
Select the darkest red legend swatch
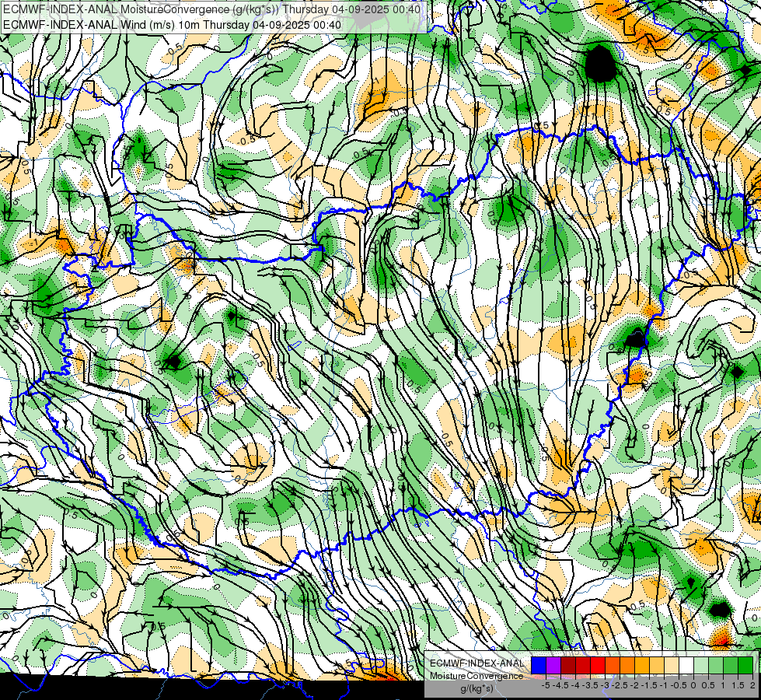pos(568,665)
